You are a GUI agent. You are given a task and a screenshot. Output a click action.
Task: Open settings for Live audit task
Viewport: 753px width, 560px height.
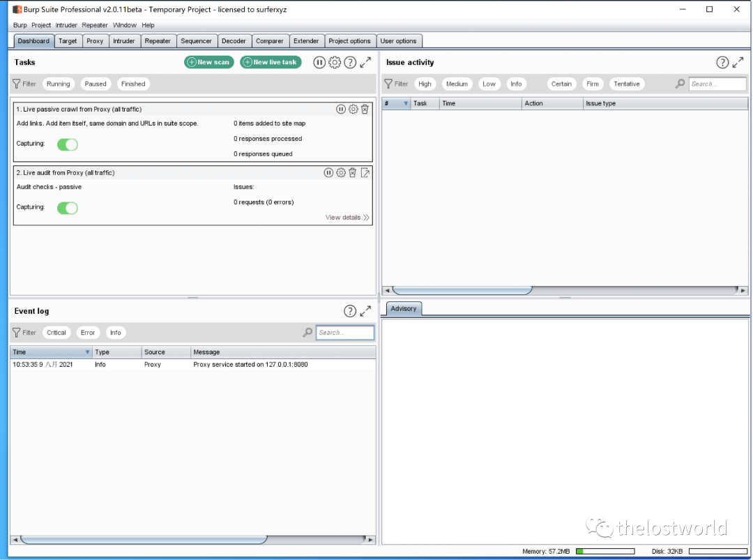[340, 172]
